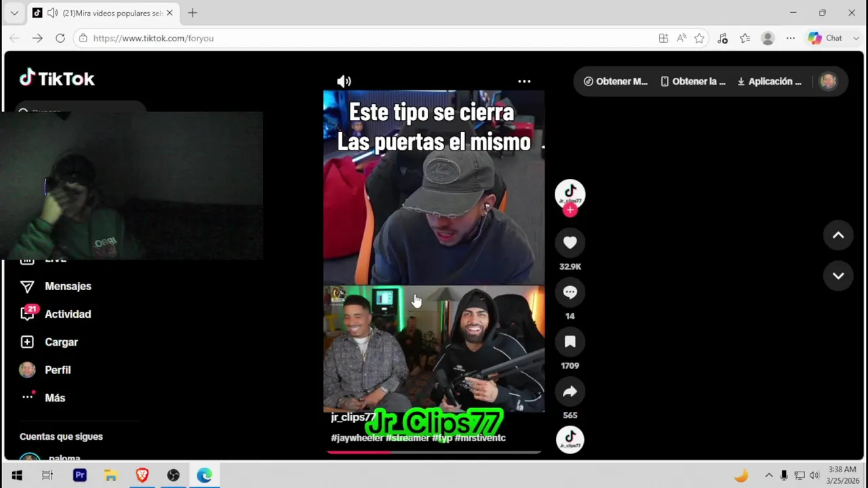This screenshot has width=868, height=488.
Task: Open Edge settings and more menu
Action: click(x=791, y=38)
